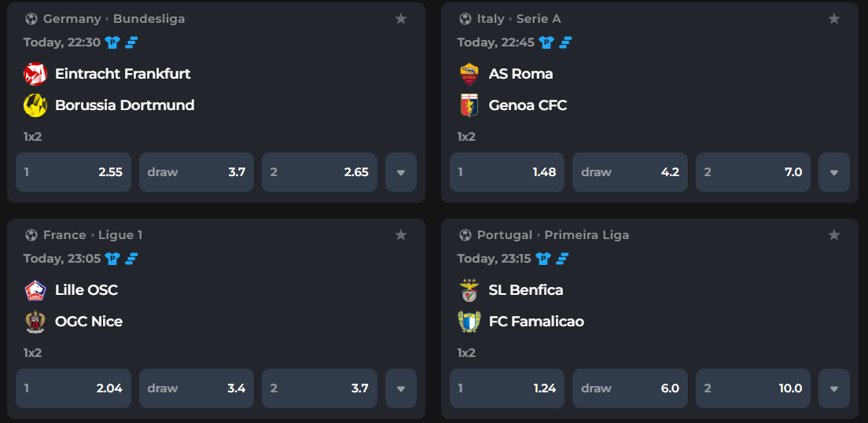Expand more markets for Frankfurt vs Dortmund
868x423 pixels.
click(401, 172)
